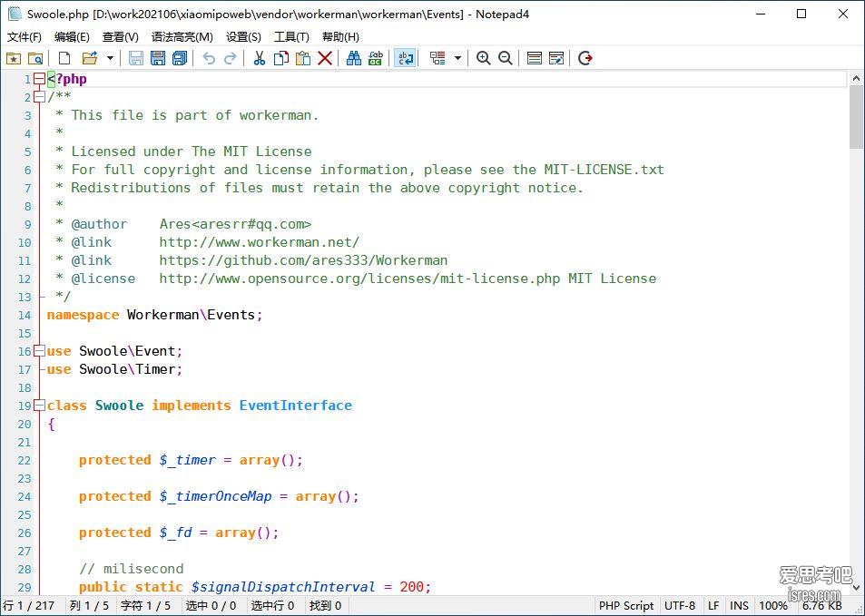Redo the last undone edit
865x616 pixels.
[230, 58]
